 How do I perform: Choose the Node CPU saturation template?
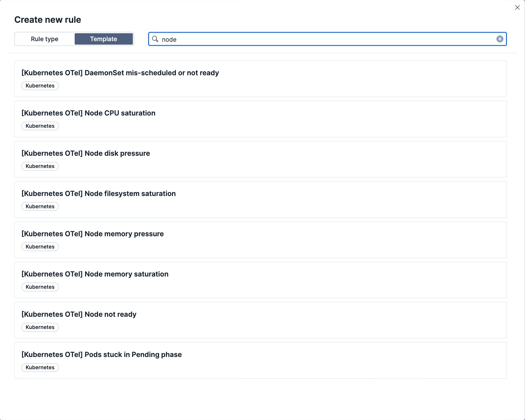tap(260, 119)
